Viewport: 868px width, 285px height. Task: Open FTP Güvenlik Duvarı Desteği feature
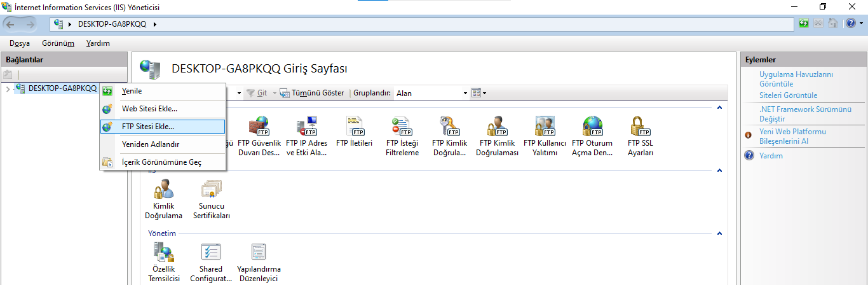point(259,136)
